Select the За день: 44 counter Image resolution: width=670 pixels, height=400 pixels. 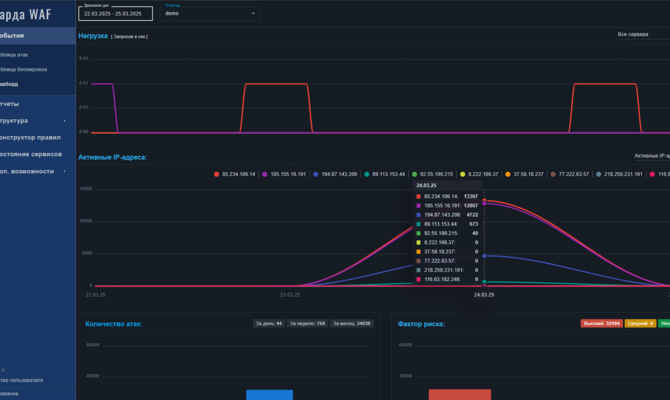(269, 324)
